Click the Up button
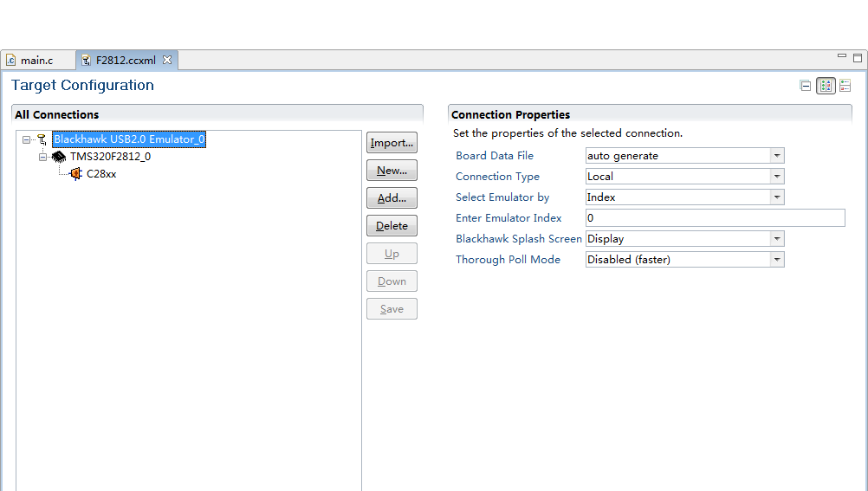The image size is (868, 491). pyautogui.click(x=392, y=254)
